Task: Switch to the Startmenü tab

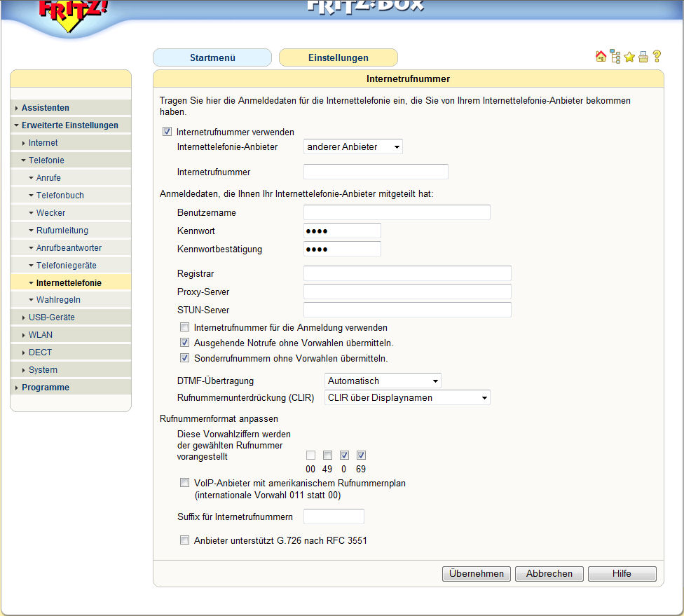Action: tap(212, 57)
